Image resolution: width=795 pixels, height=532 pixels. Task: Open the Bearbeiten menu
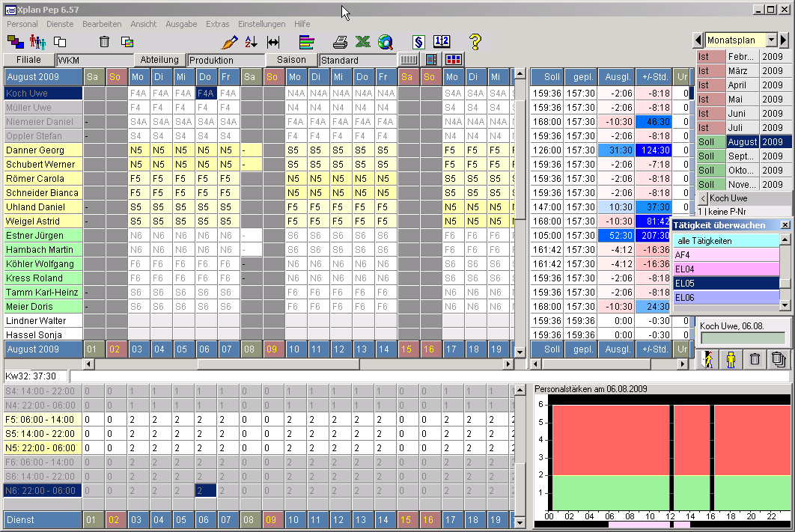pos(102,24)
